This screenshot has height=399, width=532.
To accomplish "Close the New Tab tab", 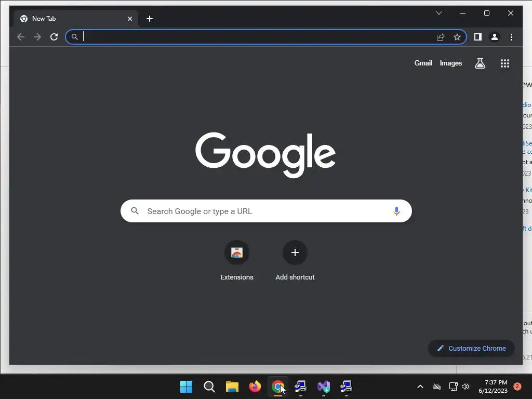I will [129, 19].
